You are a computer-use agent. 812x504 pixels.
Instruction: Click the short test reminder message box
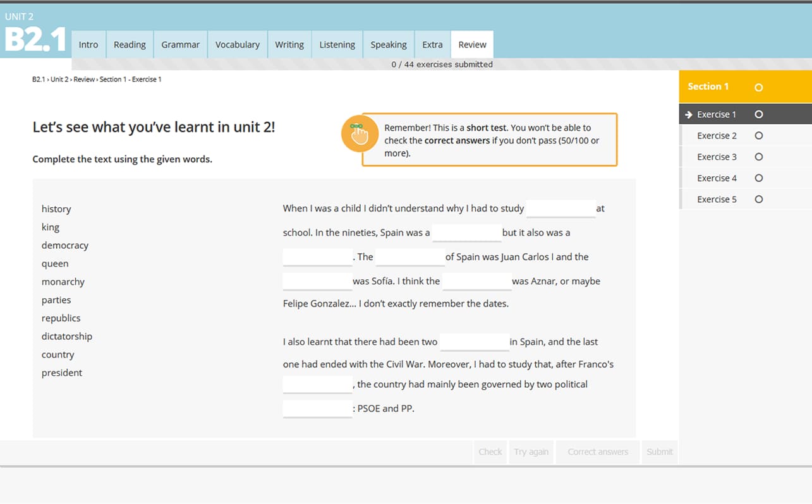(x=489, y=140)
